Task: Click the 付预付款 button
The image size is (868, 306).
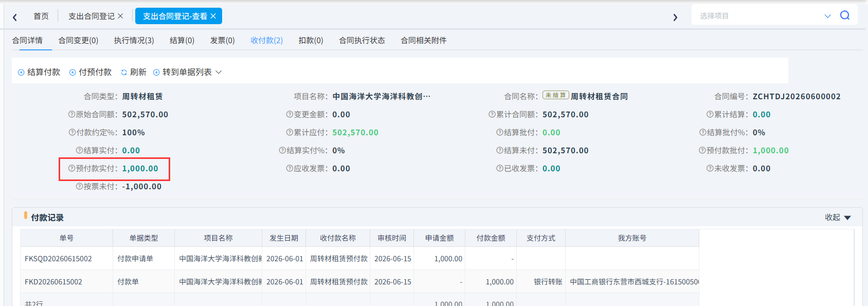Action: 91,73
